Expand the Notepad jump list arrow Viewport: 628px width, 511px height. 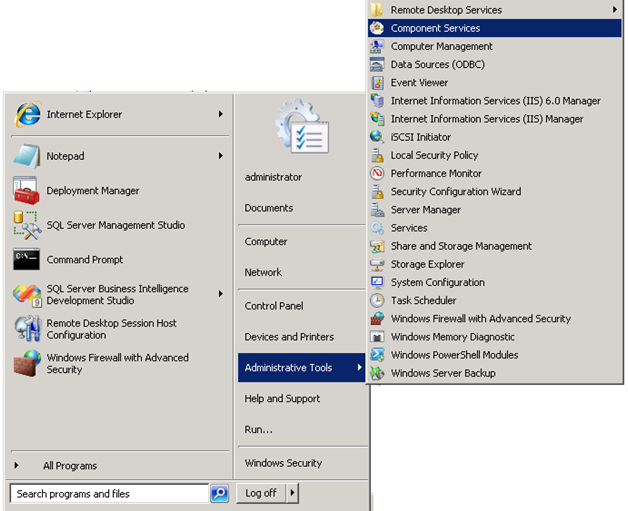[x=221, y=156]
